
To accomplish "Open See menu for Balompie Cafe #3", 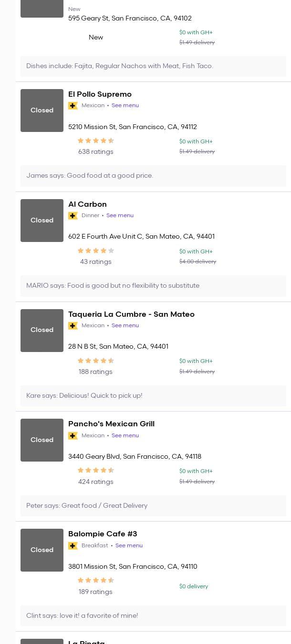I will click(129, 546).
